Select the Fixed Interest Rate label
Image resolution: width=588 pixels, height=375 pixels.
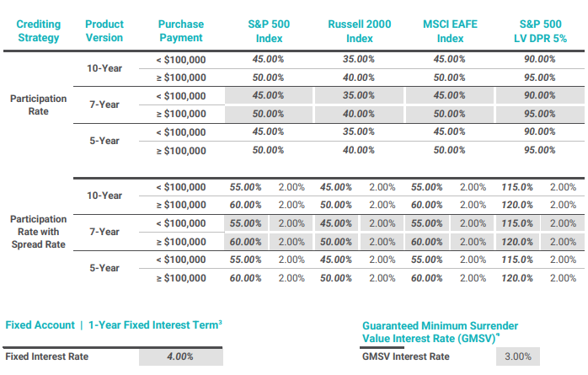pyautogui.click(x=47, y=356)
